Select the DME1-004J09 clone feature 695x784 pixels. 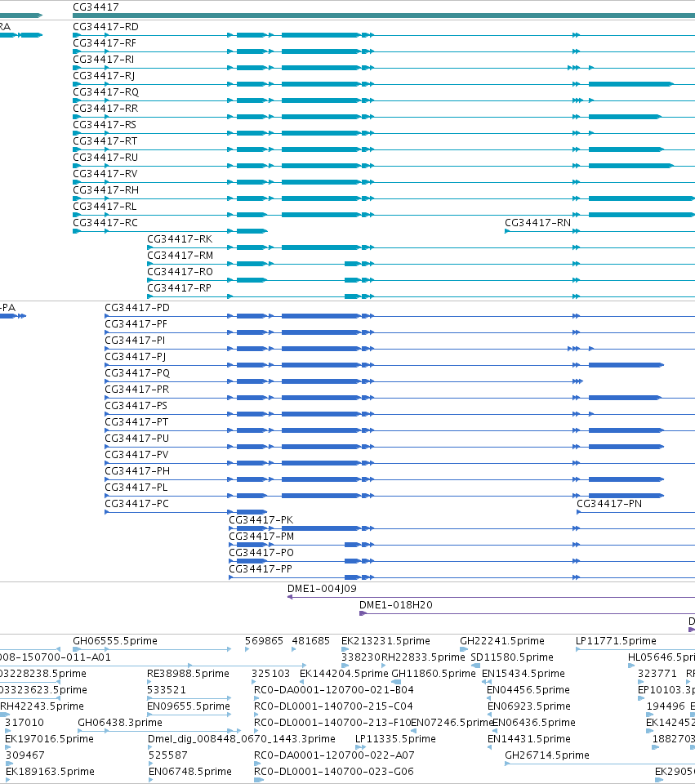pyautogui.click(x=322, y=589)
